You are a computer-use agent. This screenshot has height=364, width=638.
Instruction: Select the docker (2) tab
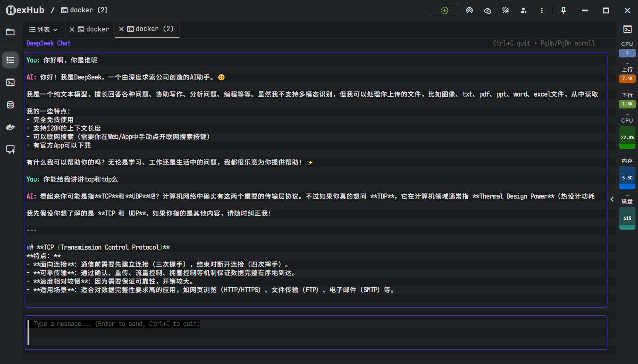click(x=150, y=29)
